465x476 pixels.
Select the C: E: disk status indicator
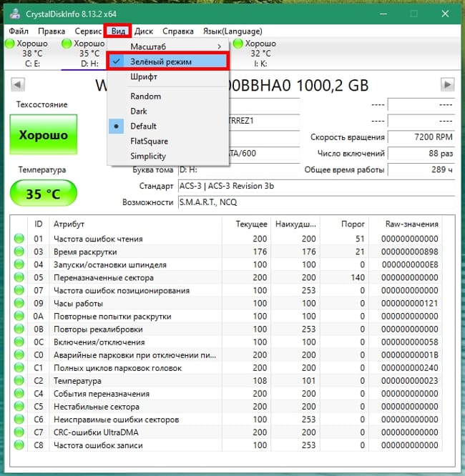tap(27, 54)
